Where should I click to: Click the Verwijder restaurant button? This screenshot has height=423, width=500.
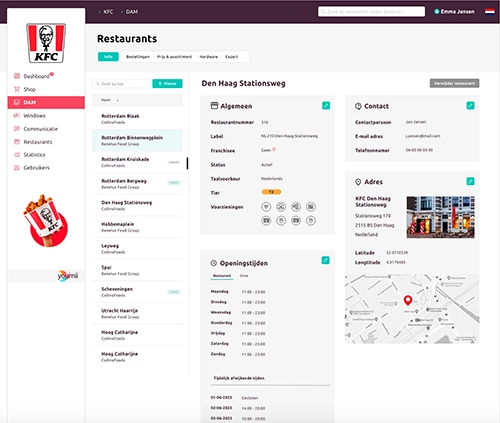point(454,83)
